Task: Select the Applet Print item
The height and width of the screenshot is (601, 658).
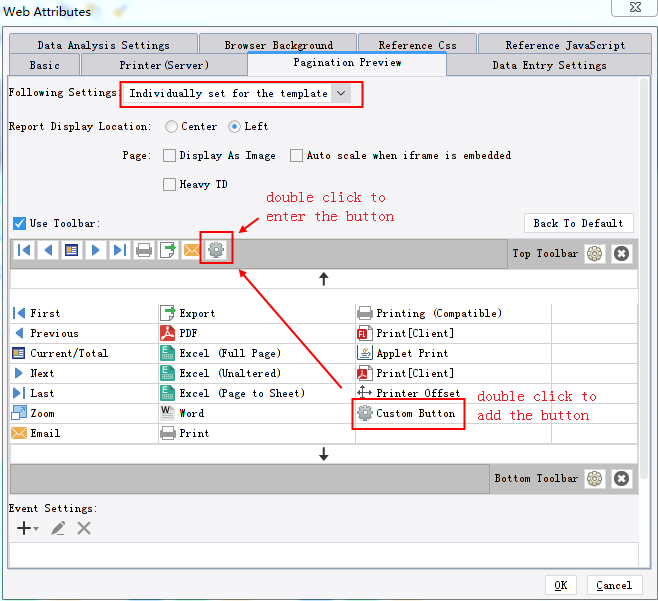Action: (x=453, y=353)
